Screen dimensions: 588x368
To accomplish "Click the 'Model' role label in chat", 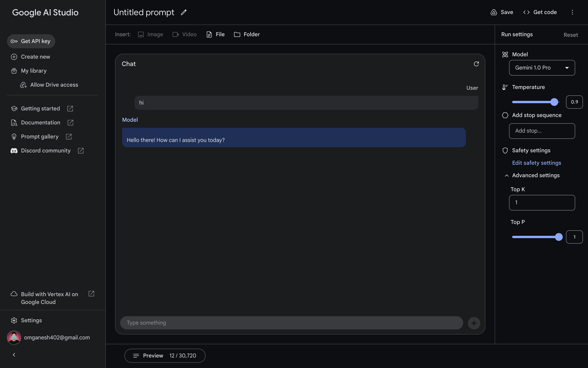I will [130, 120].
